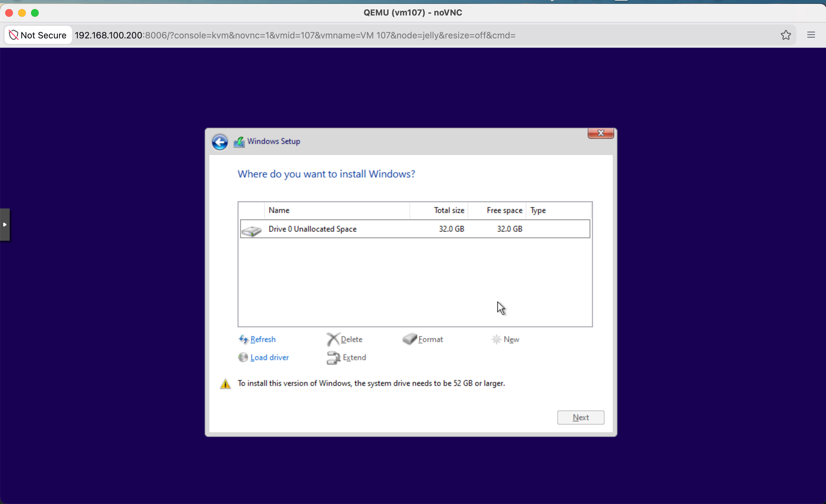Click the Load driver link

coord(270,357)
